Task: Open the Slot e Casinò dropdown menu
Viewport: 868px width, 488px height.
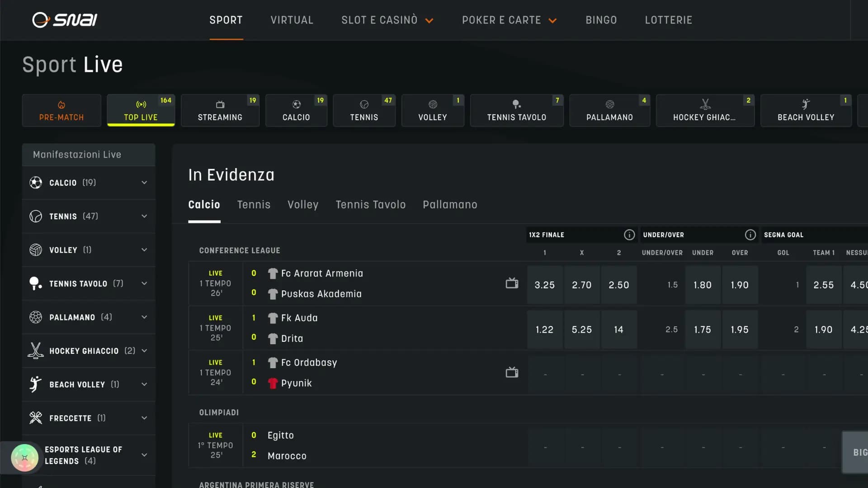Action: [x=387, y=20]
